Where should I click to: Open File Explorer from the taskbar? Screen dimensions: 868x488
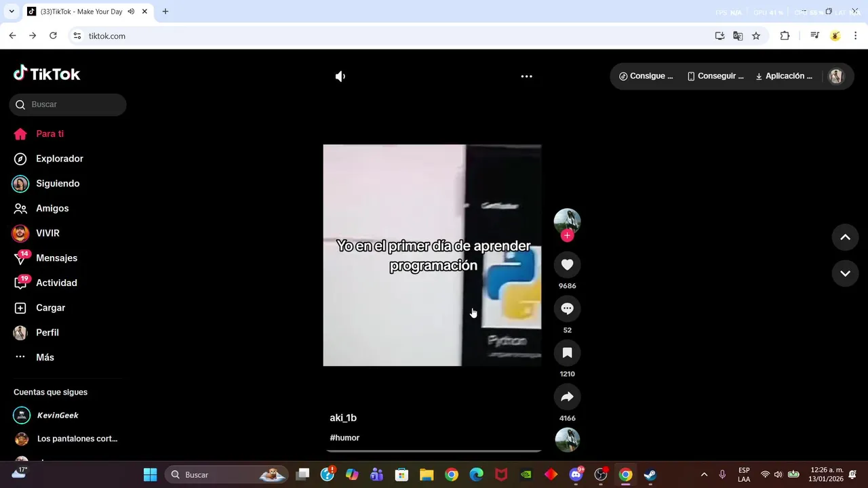[427, 474]
